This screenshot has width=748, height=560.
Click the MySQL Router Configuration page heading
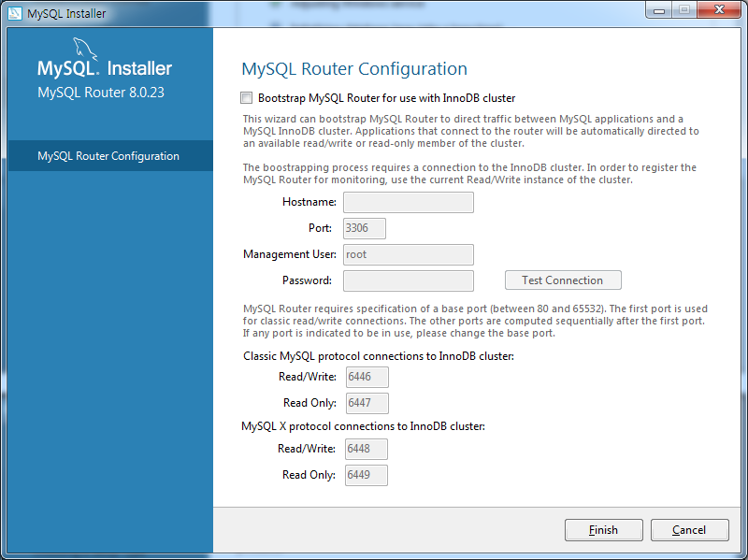click(354, 68)
